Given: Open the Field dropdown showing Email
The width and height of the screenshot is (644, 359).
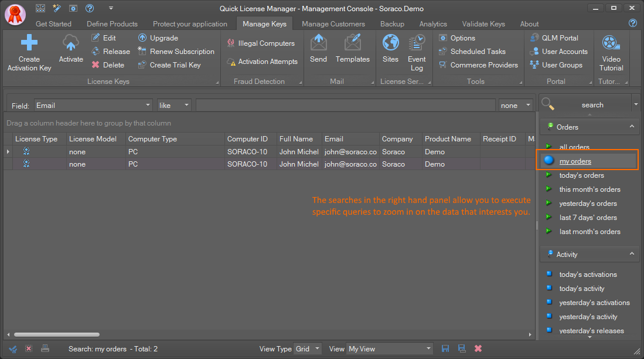Looking at the screenshot, I should pos(93,105).
